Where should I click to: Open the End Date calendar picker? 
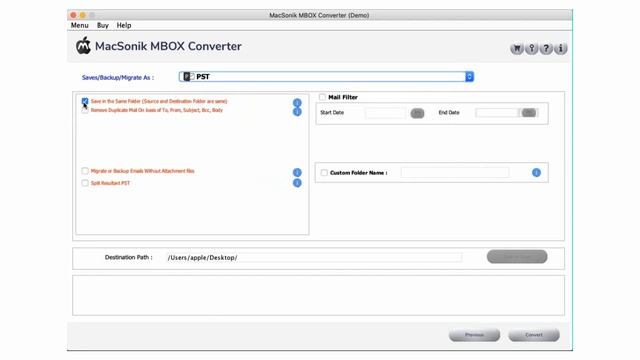point(529,113)
